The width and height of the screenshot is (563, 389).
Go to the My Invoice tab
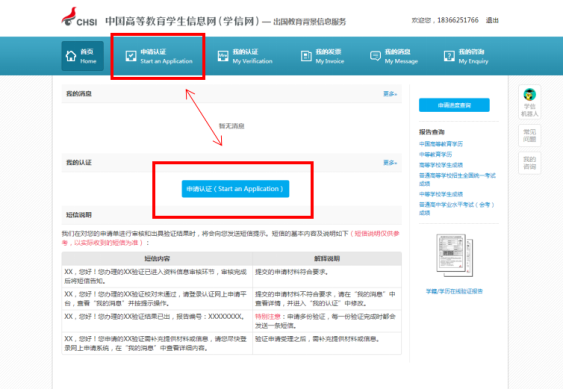[x=322, y=56]
